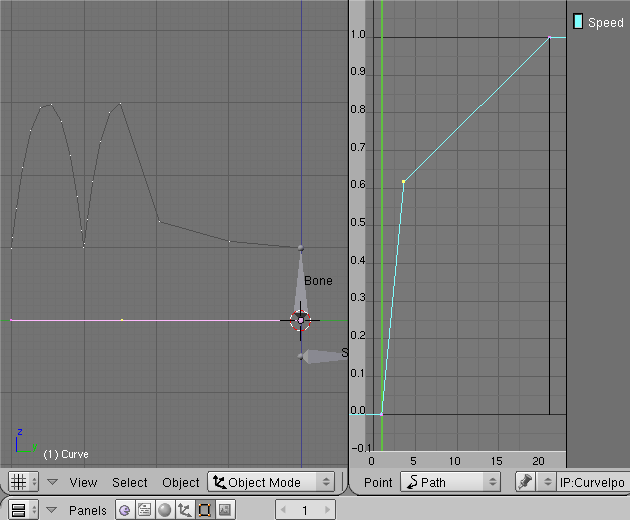Increase current frame with right arrow
This screenshot has height=520, width=630.
pyautogui.click(x=327, y=510)
